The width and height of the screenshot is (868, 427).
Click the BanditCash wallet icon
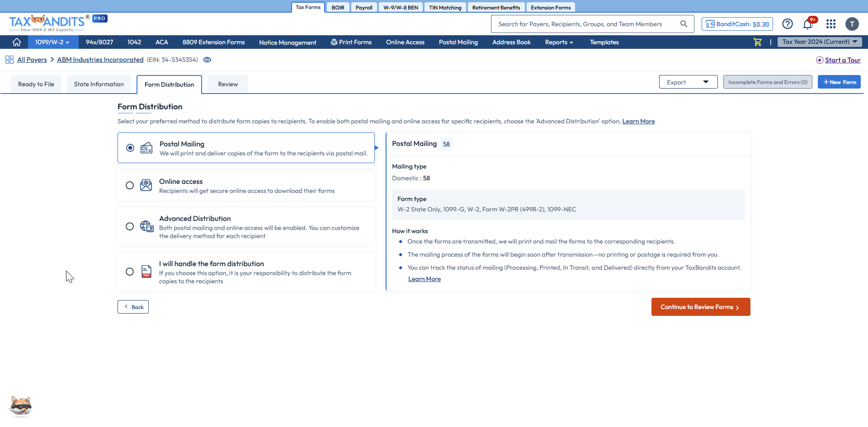tap(710, 24)
